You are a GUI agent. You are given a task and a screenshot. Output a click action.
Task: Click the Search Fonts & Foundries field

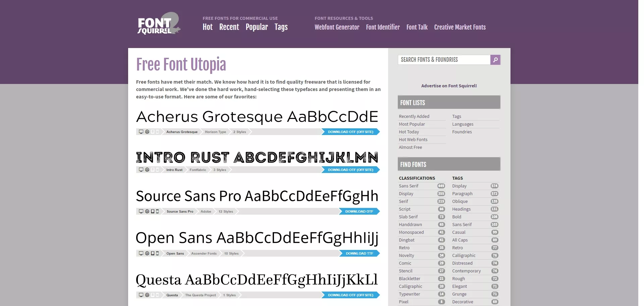pyautogui.click(x=444, y=60)
